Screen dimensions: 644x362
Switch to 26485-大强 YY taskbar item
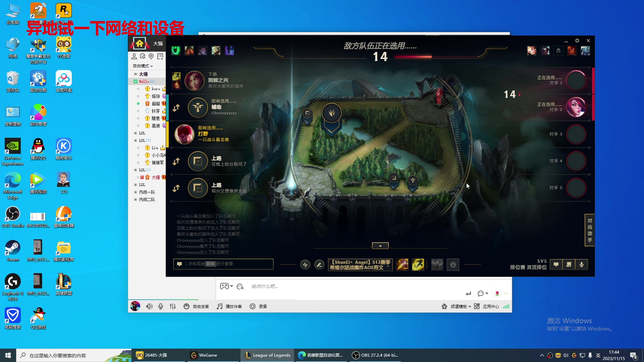tap(159, 355)
